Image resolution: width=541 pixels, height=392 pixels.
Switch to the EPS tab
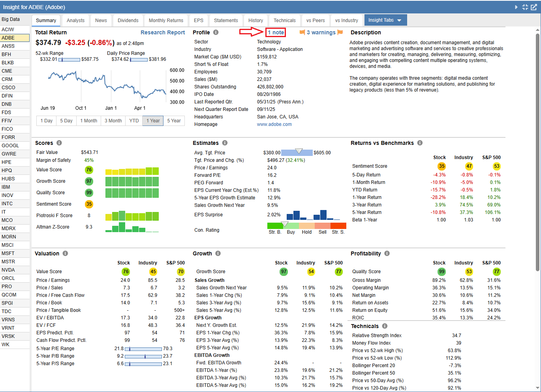point(199,21)
